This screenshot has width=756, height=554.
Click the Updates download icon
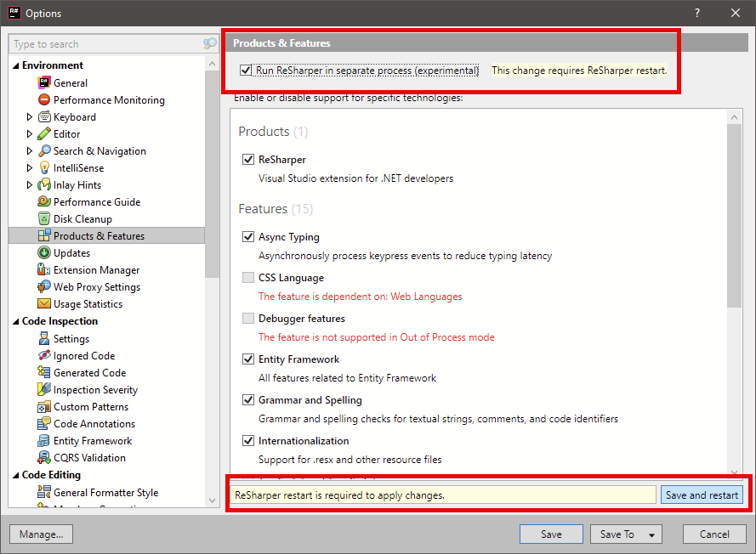(44, 253)
